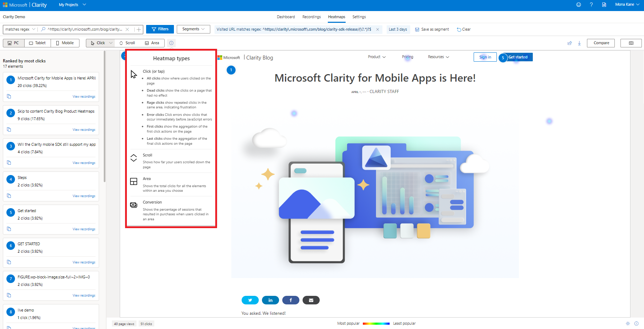644x329 pixels.
Task: Expand the Resources menu on the blog
Action: point(438,57)
